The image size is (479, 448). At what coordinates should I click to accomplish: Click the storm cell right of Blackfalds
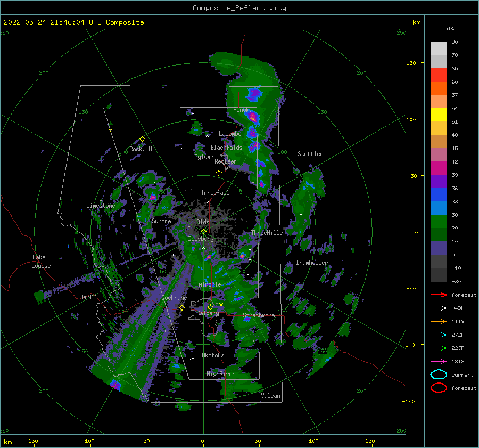254,146
